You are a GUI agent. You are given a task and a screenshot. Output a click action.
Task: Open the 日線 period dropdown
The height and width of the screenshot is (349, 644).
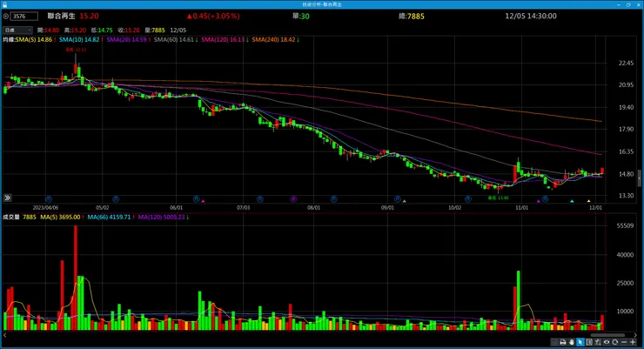point(17,30)
